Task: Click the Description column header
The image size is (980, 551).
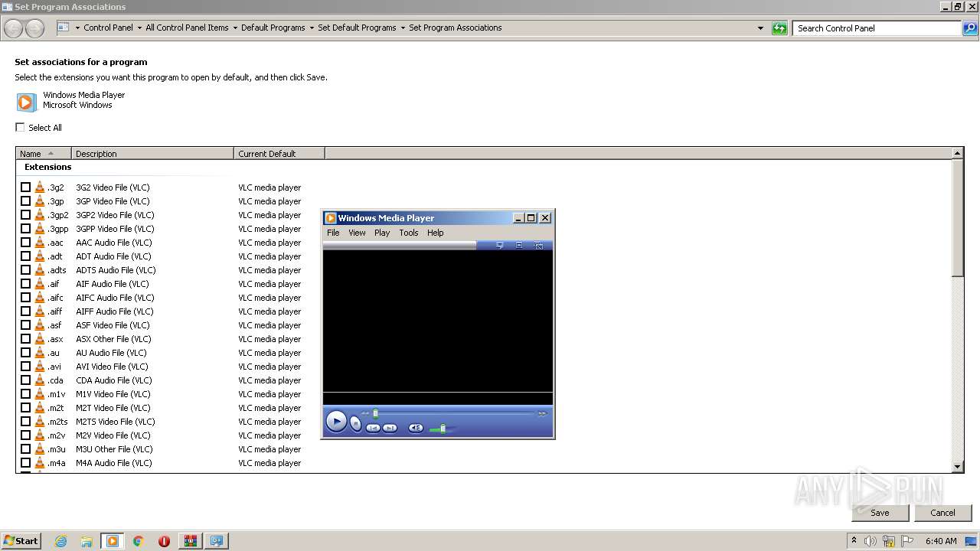Action: (x=152, y=153)
